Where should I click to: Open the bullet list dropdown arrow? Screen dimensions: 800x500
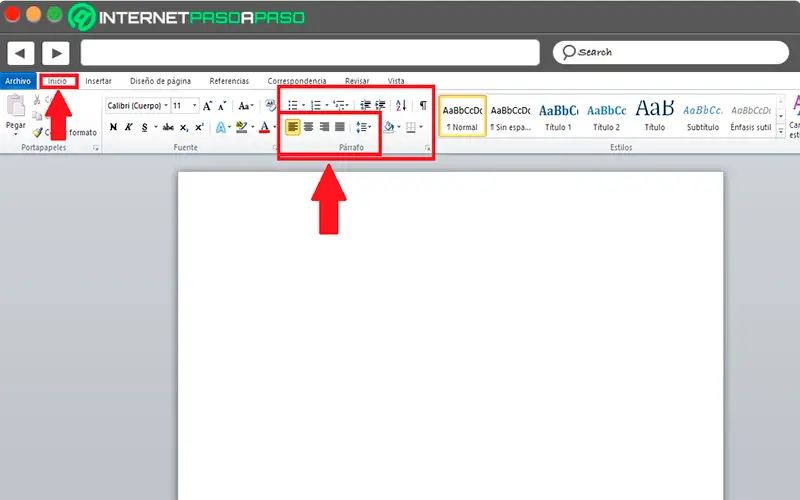pyautogui.click(x=303, y=106)
